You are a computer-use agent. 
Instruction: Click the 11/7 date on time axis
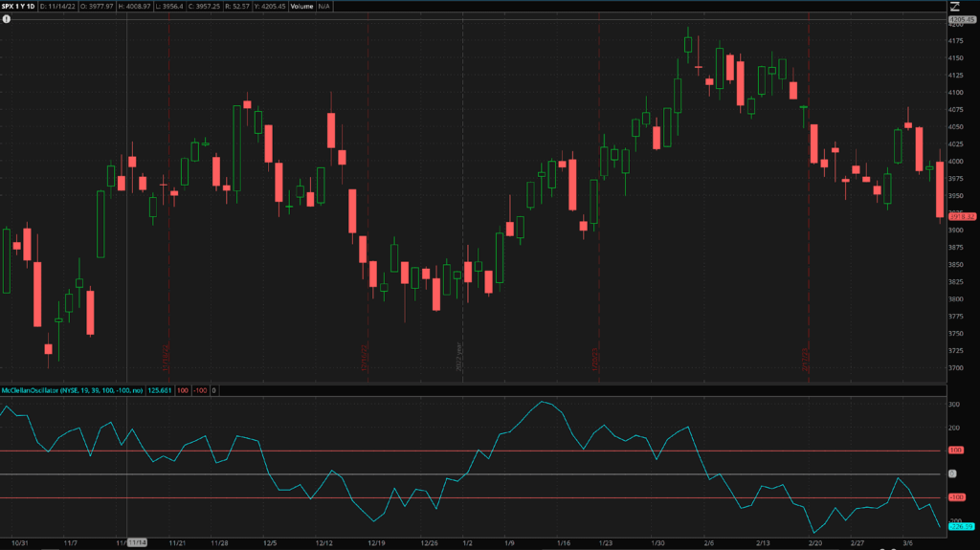(71, 543)
